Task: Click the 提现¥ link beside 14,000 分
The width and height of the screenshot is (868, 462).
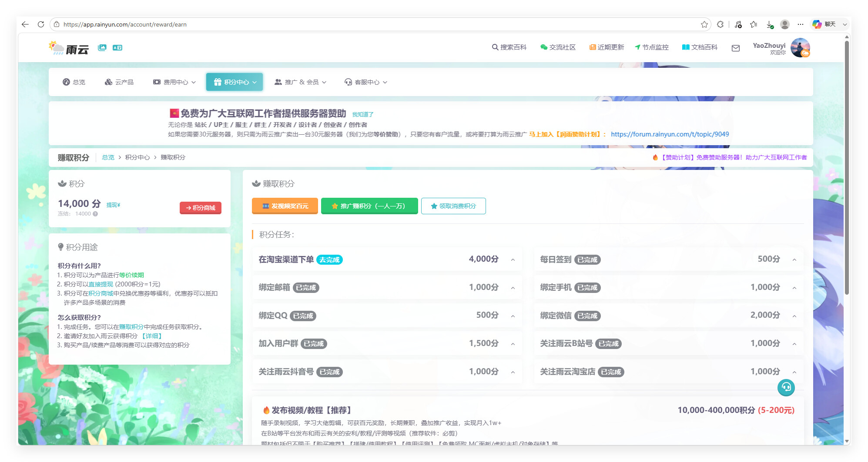Action: pyautogui.click(x=113, y=205)
